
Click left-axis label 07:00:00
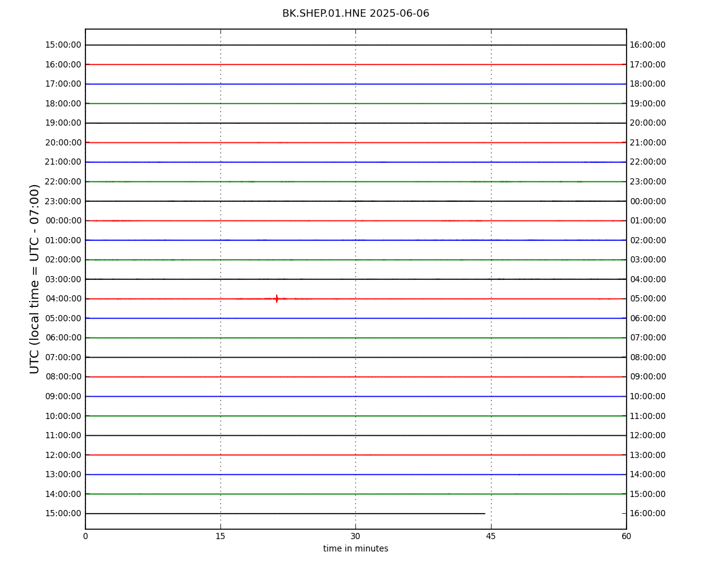[63, 357]
